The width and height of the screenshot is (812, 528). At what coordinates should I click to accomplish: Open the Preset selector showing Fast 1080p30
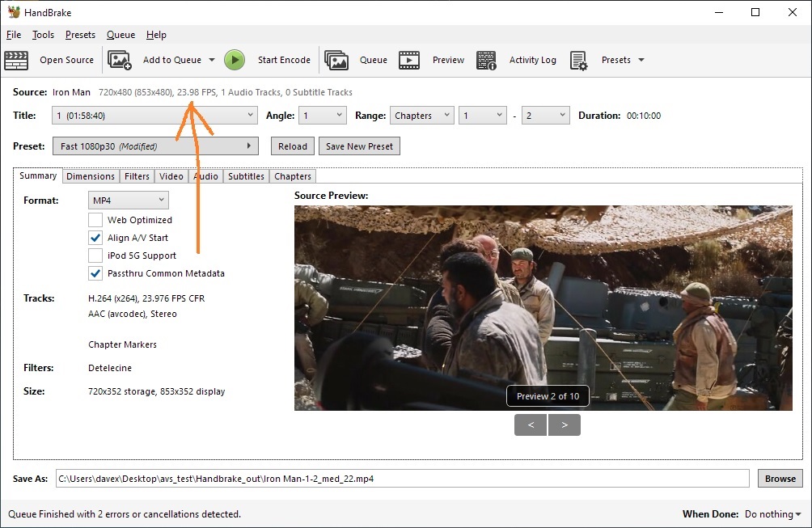pos(155,146)
